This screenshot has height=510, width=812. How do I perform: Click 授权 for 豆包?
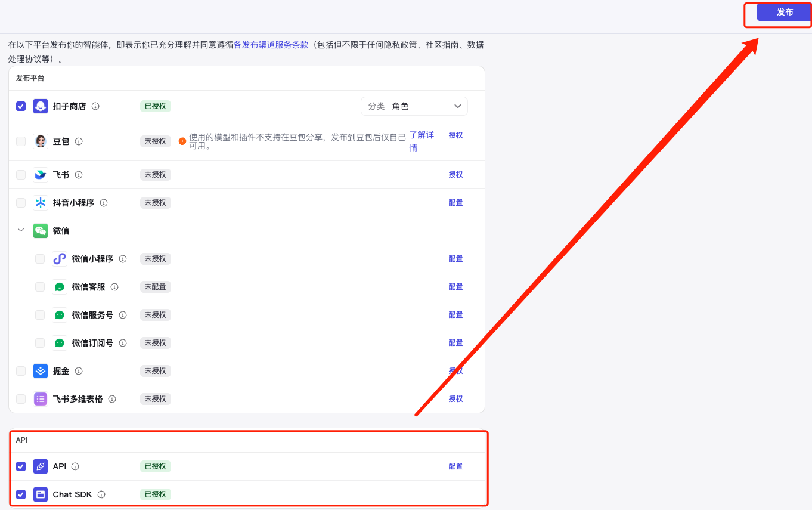[x=455, y=135]
